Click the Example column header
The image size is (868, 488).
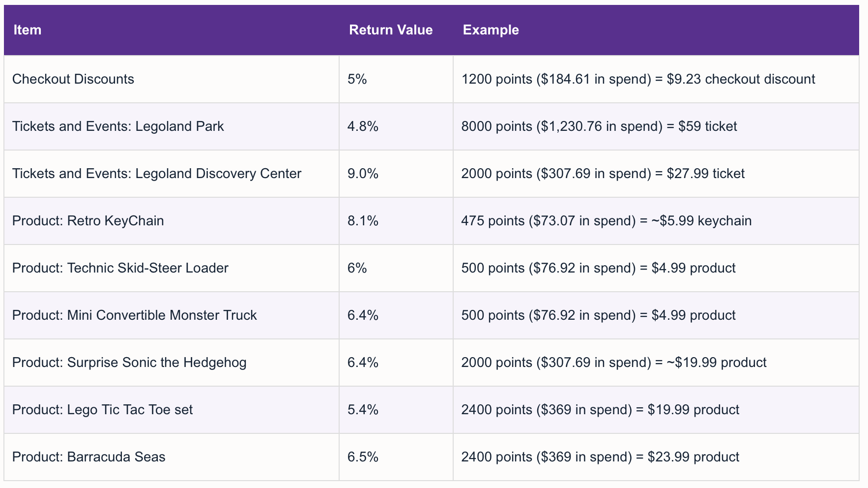(x=491, y=30)
